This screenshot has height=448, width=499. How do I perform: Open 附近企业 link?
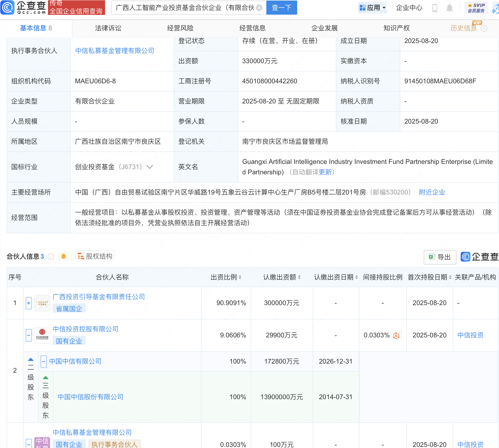(x=432, y=192)
